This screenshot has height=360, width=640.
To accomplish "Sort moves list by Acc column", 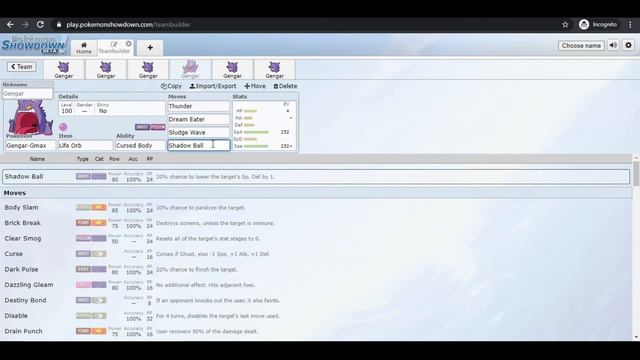I will click(133, 159).
